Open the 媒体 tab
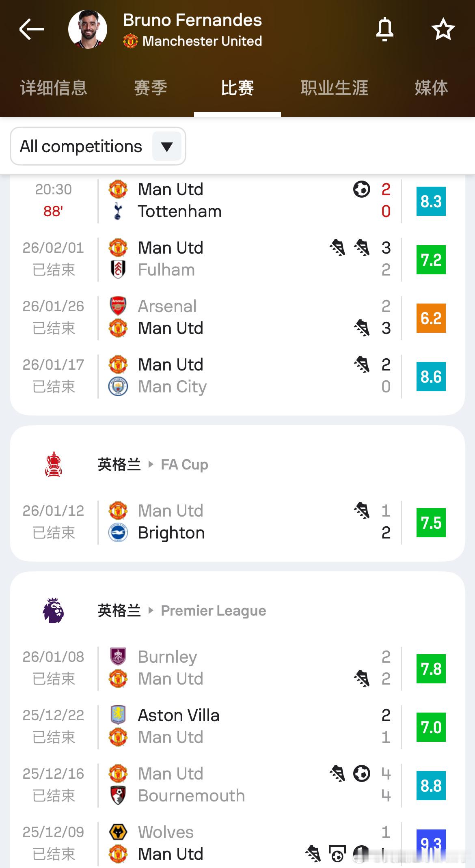 pyautogui.click(x=431, y=88)
